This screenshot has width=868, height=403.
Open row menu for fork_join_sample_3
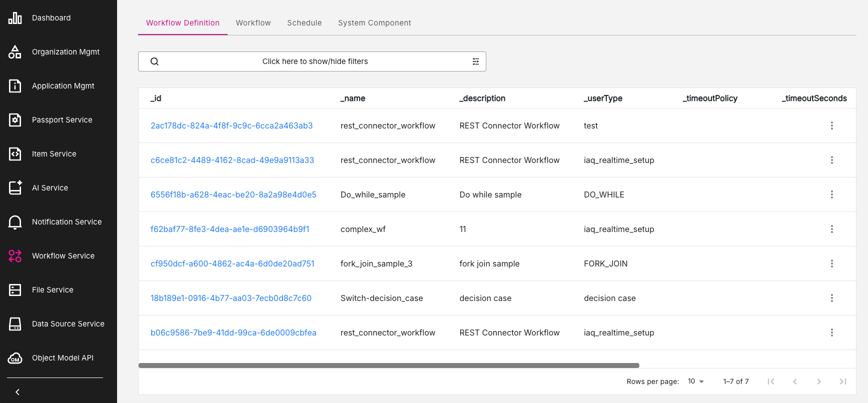(x=832, y=263)
